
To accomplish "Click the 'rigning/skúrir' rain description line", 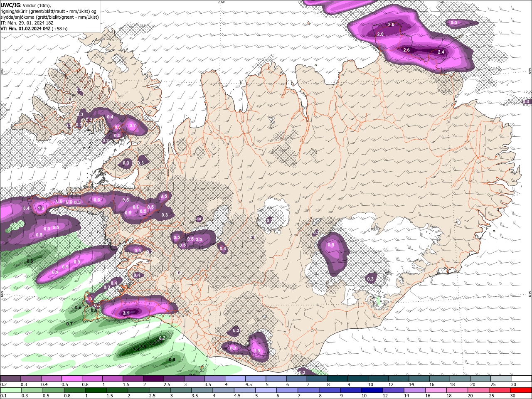I will click(49, 11).
